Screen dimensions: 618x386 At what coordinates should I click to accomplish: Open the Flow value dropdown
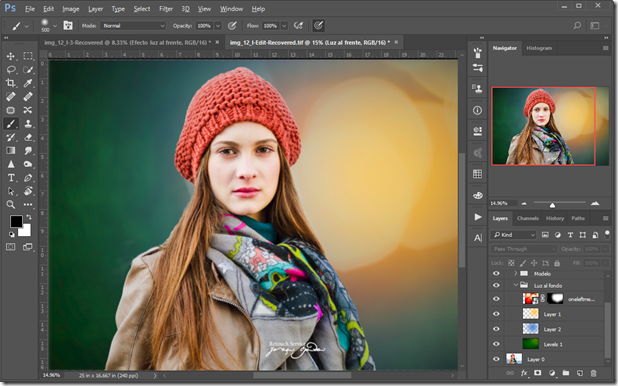(x=284, y=26)
